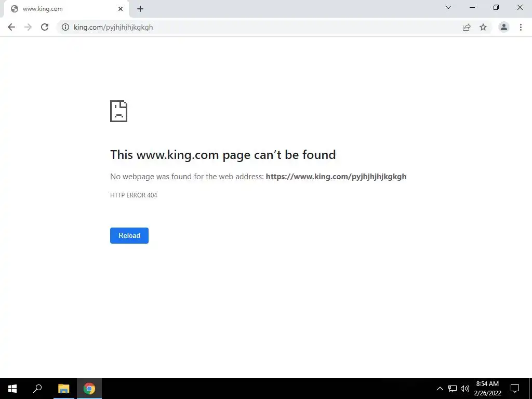Open the volume speaker control
532x399 pixels.
[x=465, y=389]
